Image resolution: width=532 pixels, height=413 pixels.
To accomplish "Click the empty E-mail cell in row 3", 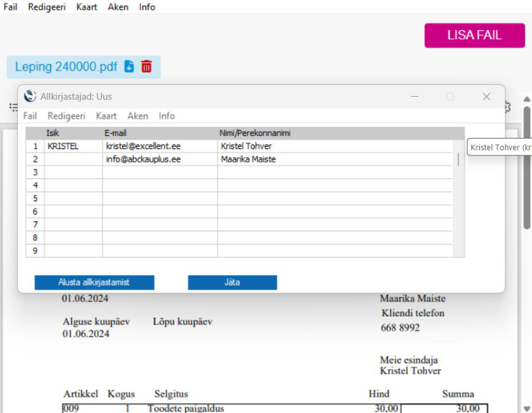I will (x=160, y=173).
